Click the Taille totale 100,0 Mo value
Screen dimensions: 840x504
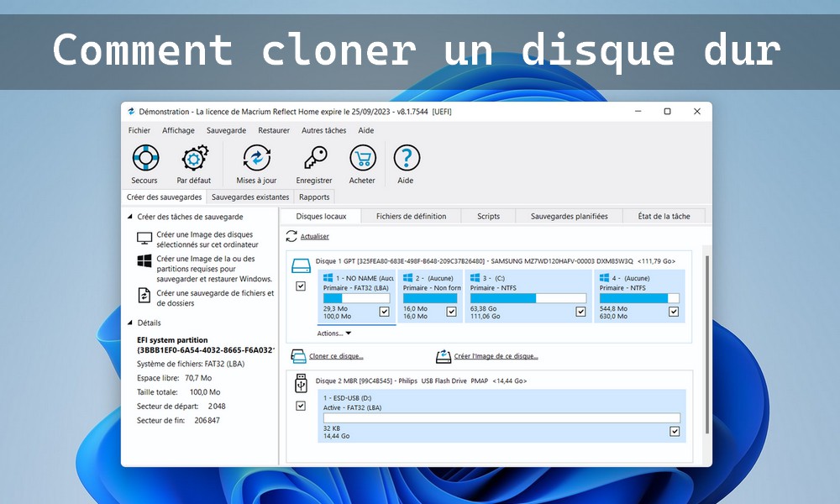click(205, 392)
